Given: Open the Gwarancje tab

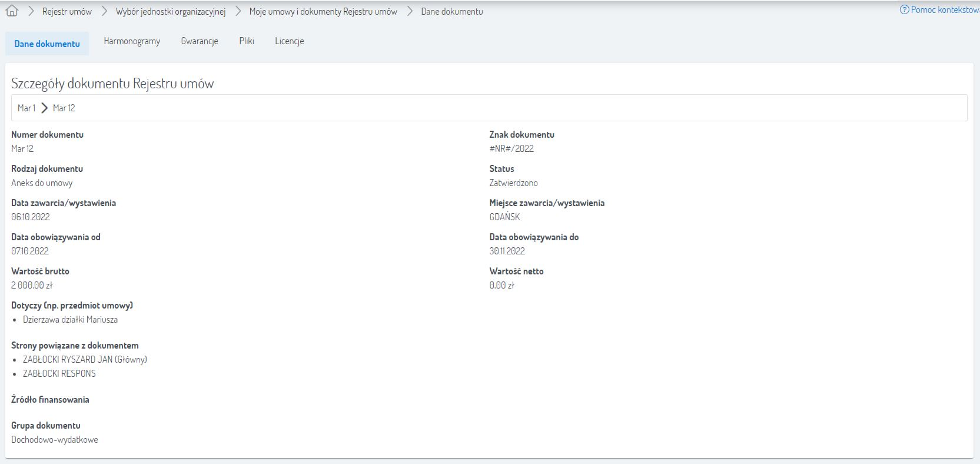Looking at the screenshot, I should pos(200,41).
